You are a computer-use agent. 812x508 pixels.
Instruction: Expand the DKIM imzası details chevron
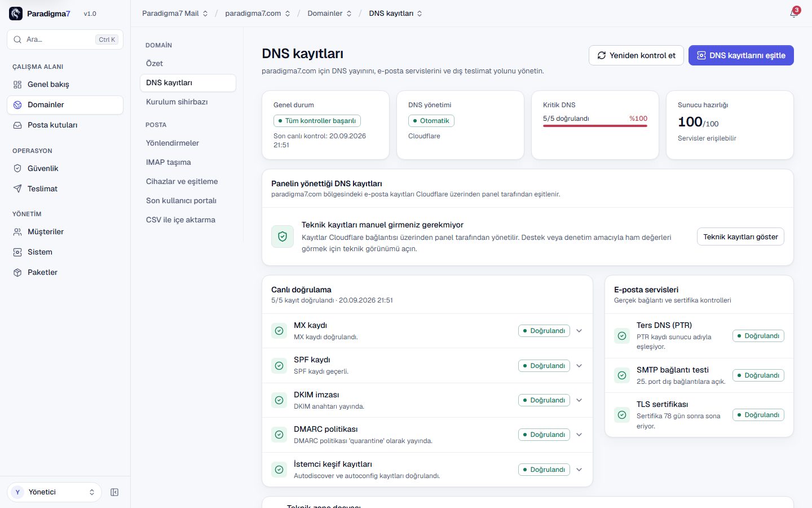[579, 400]
